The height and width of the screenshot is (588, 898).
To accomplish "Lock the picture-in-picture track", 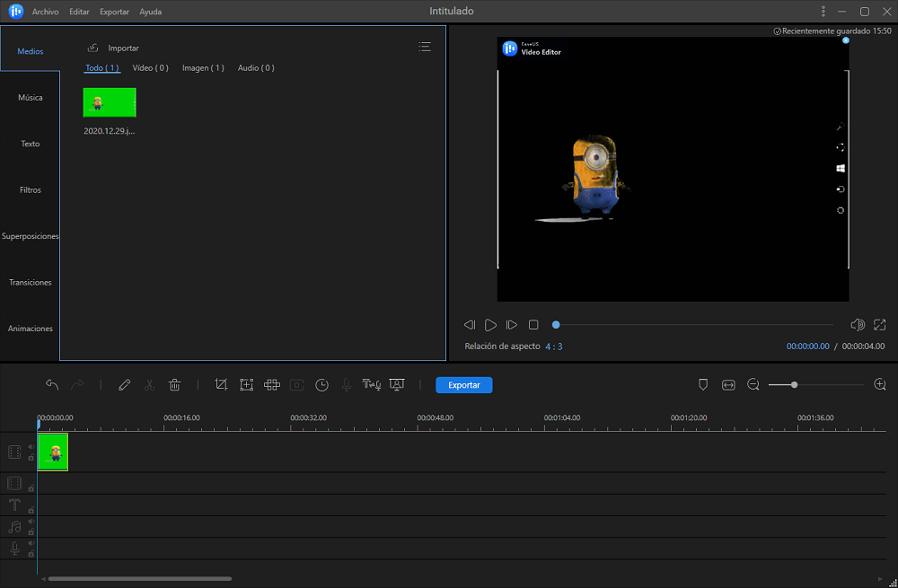I will pyautogui.click(x=31, y=487).
